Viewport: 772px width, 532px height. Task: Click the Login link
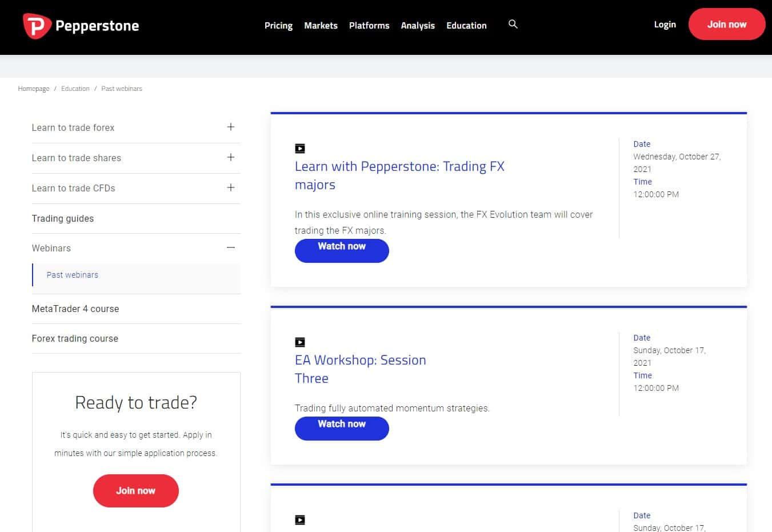tap(665, 25)
